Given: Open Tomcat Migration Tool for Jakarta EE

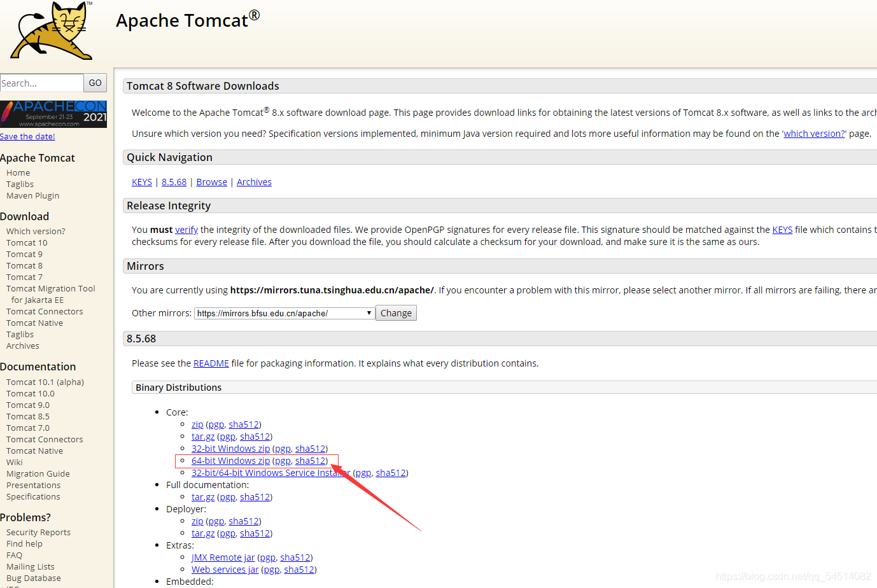Looking at the screenshot, I should [x=51, y=295].
